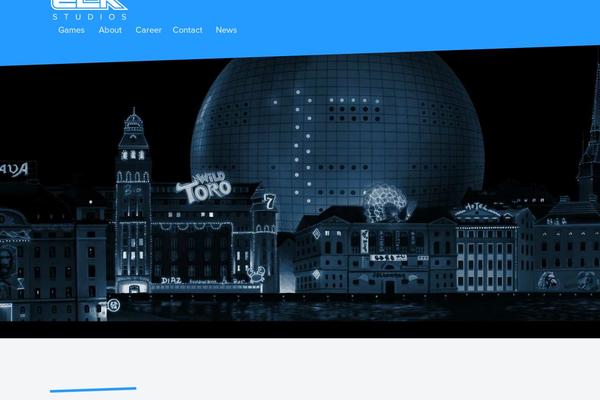600x400 pixels.
Task: Go to the Career page
Action: (x=148, y=30)
